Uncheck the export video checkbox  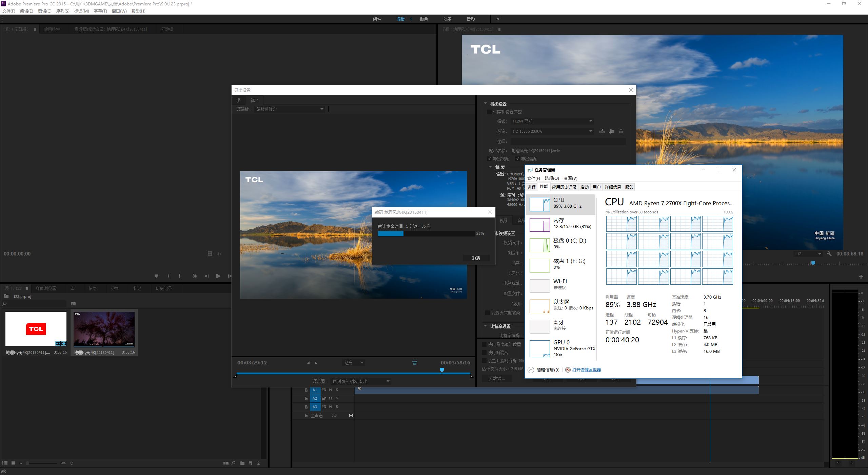click(x=489, y=159)
